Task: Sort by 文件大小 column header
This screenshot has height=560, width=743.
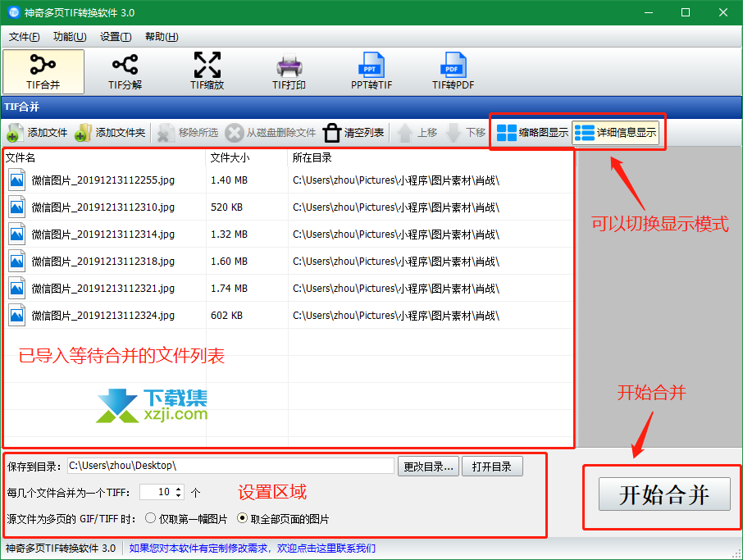Action: [x=247, y=157]
